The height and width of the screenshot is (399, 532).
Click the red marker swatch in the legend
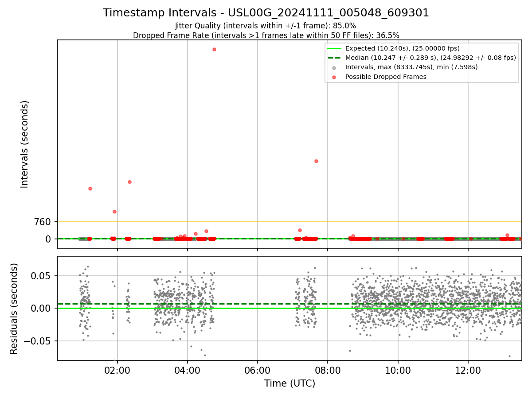(334, 77)
